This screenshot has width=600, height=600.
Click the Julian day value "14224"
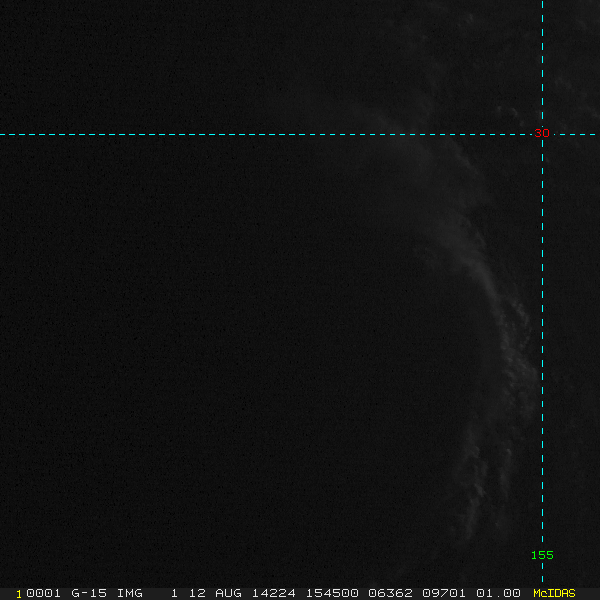[274, 593]
